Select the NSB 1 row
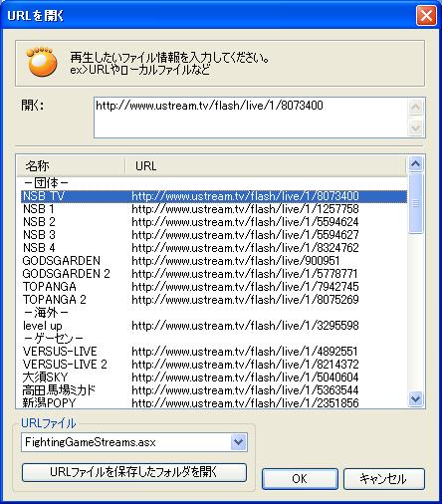Image resolution: width=442 pixels, height=504 pixels. (214, 209)
